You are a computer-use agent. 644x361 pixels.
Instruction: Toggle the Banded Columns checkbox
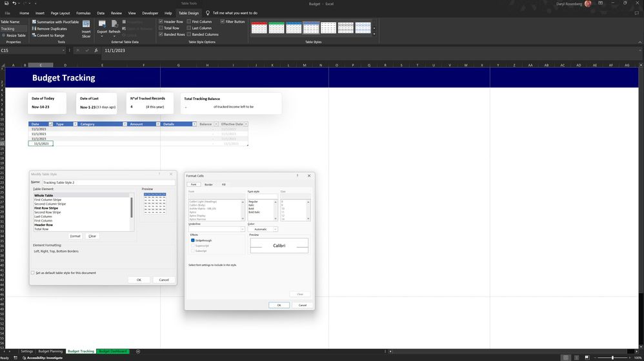(x=189, y=34)
